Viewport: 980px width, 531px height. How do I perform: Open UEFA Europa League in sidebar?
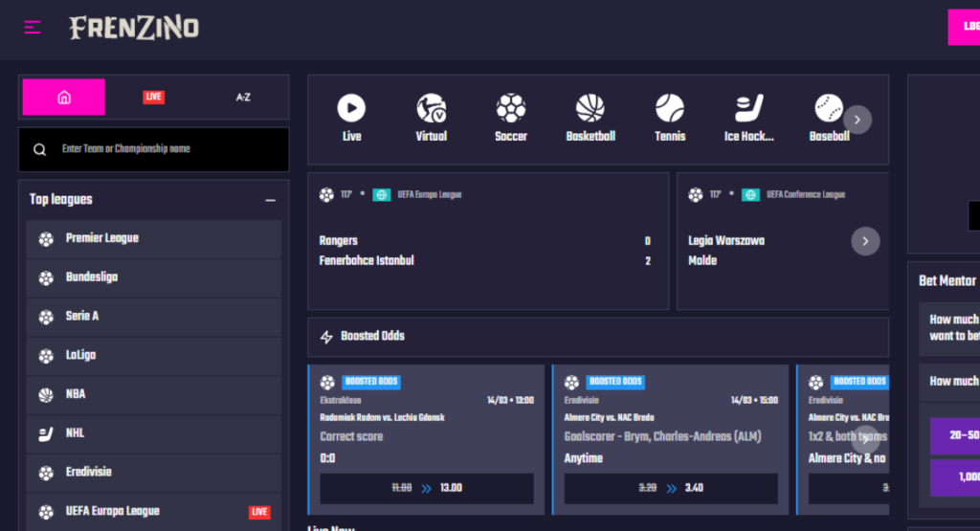(154, 512)
